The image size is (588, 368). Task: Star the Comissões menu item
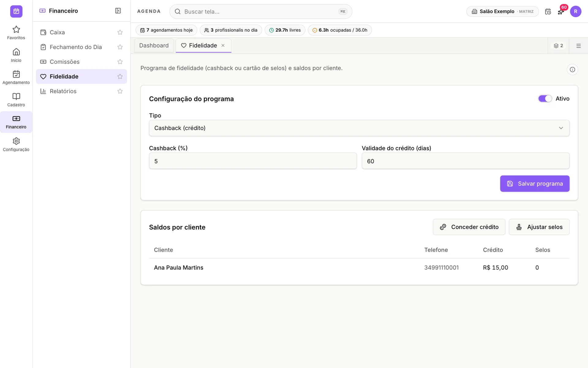pos(120,62)
